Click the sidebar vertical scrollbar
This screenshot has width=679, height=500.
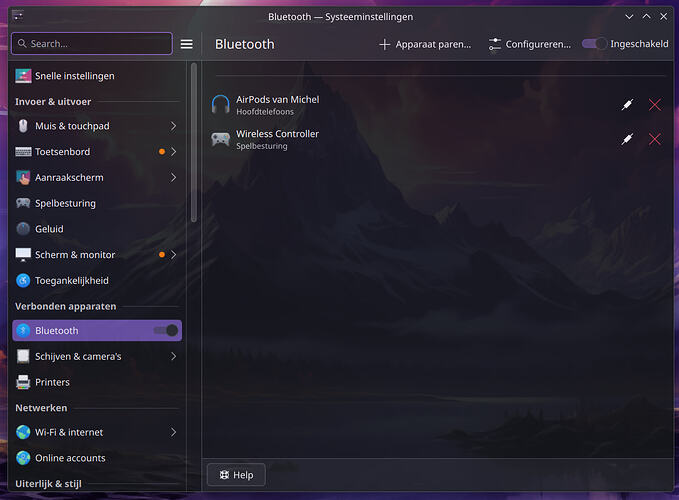pos(194,143)
